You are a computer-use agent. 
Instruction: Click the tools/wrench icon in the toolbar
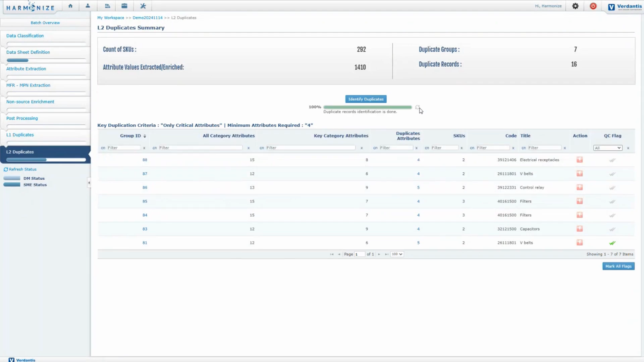[x=143, y=6]
